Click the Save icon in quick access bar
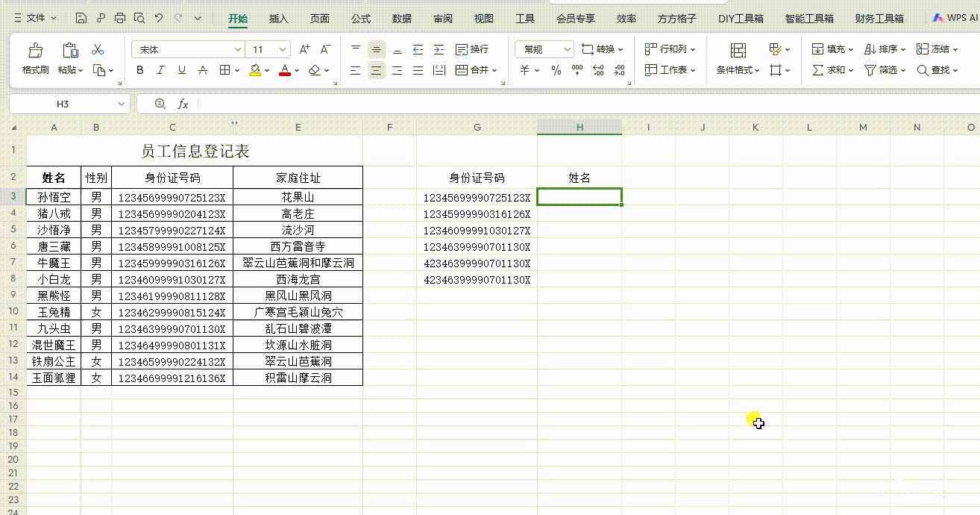The height and width of the screenshot is (515, 980). point(81,18)
